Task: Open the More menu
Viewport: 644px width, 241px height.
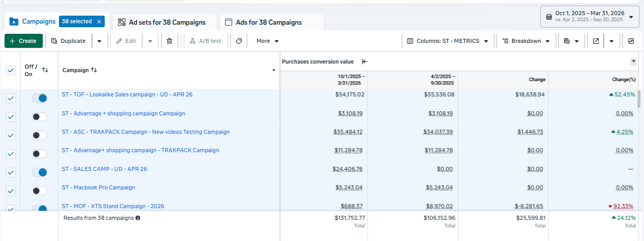Action: (x=267, y=41)
